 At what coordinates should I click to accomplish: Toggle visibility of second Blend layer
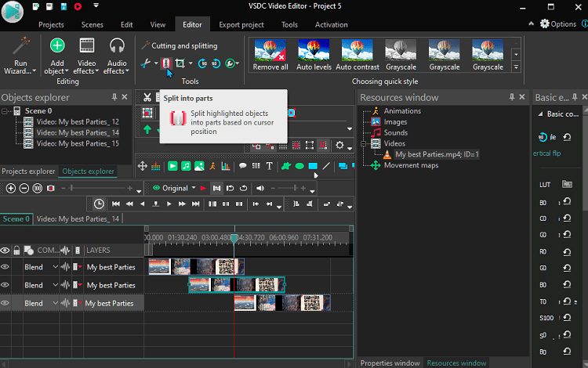[x=5, y=285]
